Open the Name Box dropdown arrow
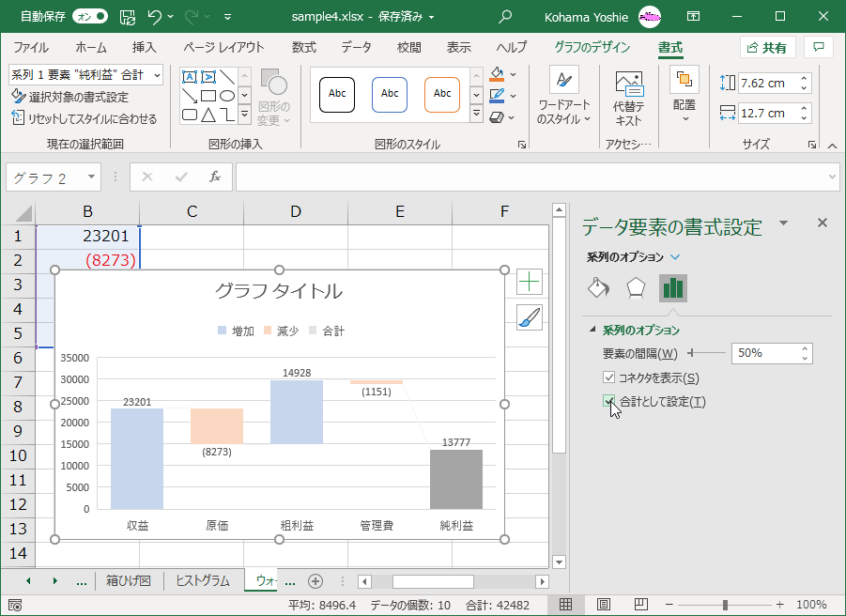 click(91, 177)
